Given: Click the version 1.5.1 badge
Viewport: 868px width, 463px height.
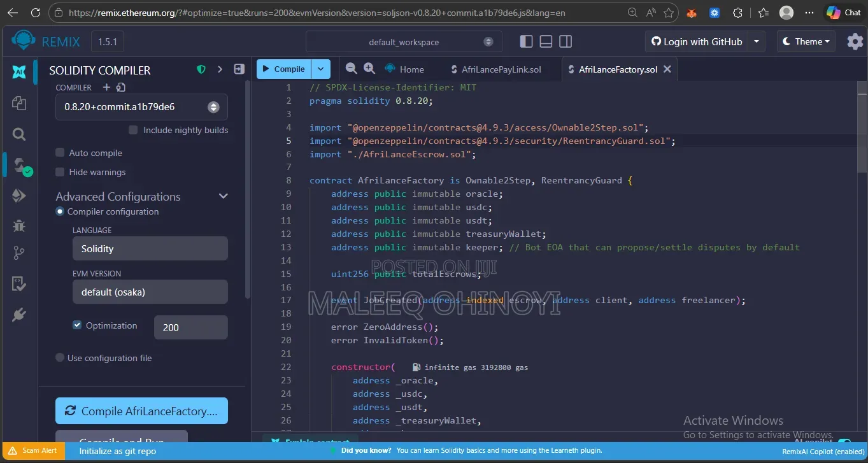Looking at the screenshot, I should (x=108, y=42).
